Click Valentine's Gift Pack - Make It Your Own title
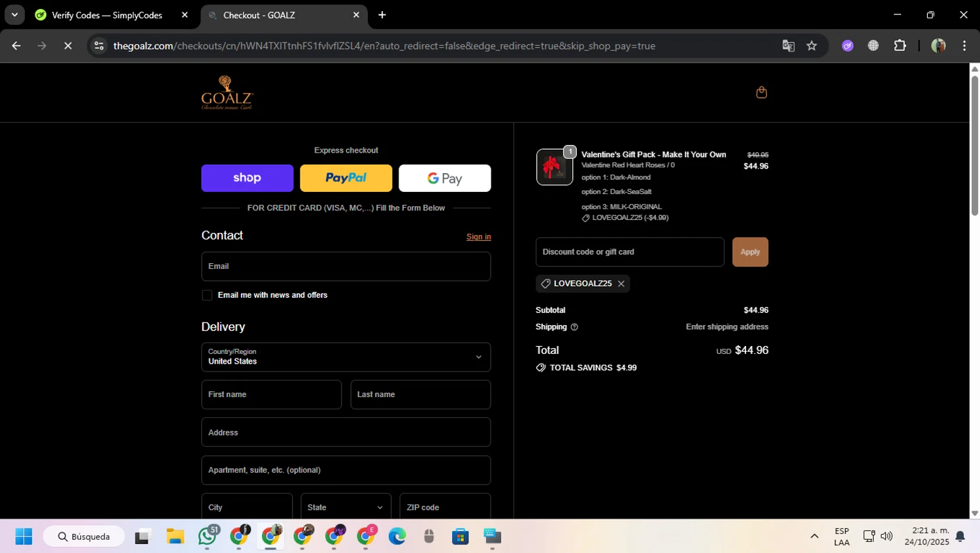The width and height of the screenshot is (980, 553). coord(653,155)
